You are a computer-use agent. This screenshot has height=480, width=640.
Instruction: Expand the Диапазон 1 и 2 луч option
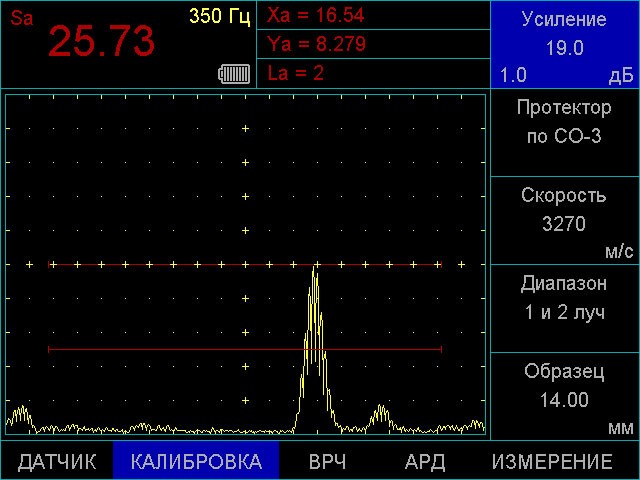pyautogui.click(x=564, y=298)
